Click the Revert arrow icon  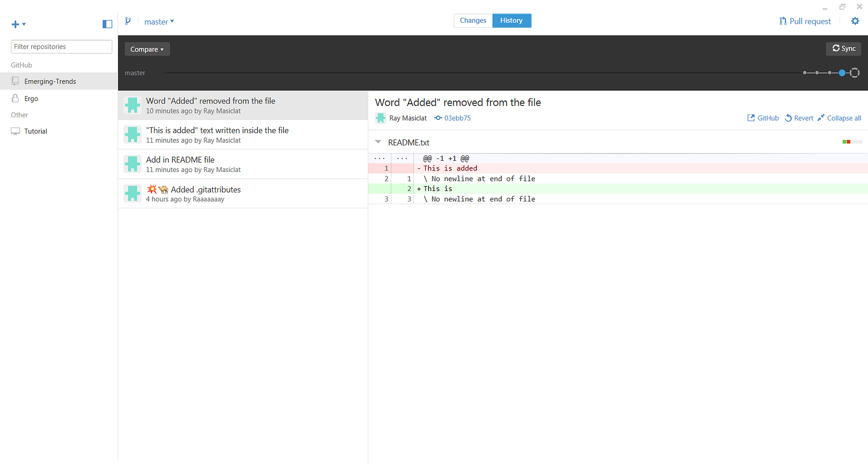coord(788,118)
